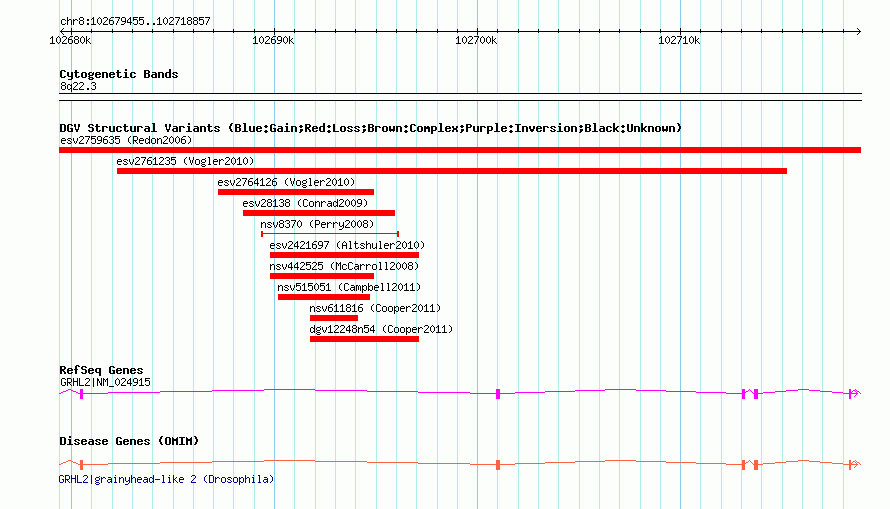This screenshot has width=890, height=509.
Task: Click the nsv515051 red bar
Action: click(x=324, y=297)
